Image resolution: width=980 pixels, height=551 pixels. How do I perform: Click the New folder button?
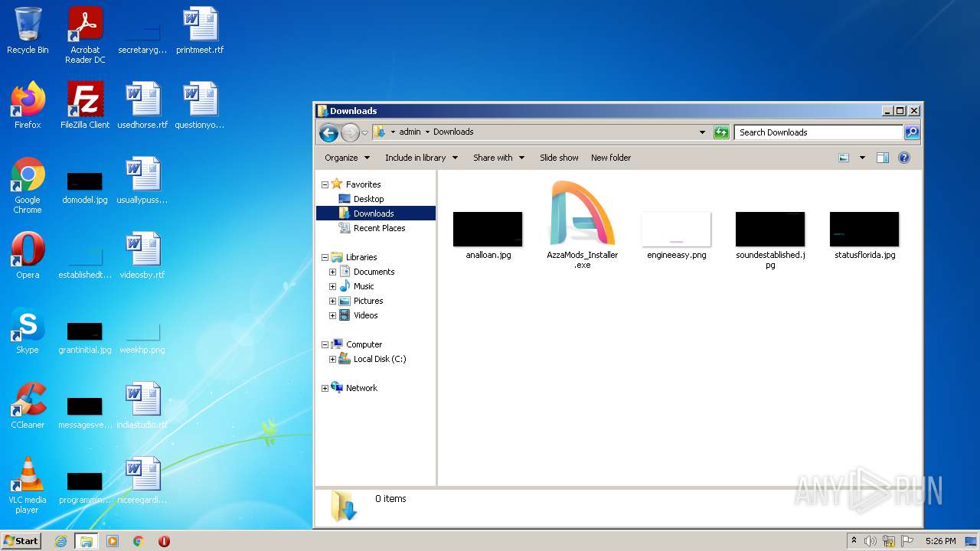[611, 158]
